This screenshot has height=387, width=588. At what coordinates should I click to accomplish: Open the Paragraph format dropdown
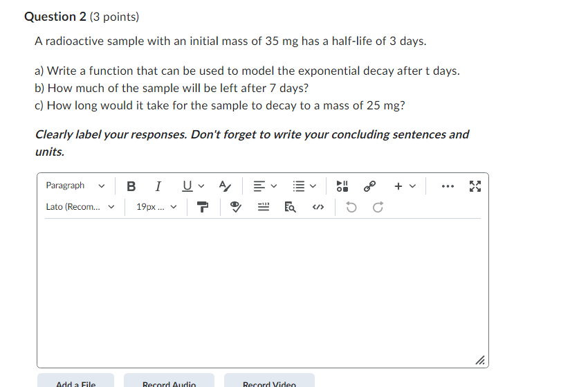click(x=75, y=186)
